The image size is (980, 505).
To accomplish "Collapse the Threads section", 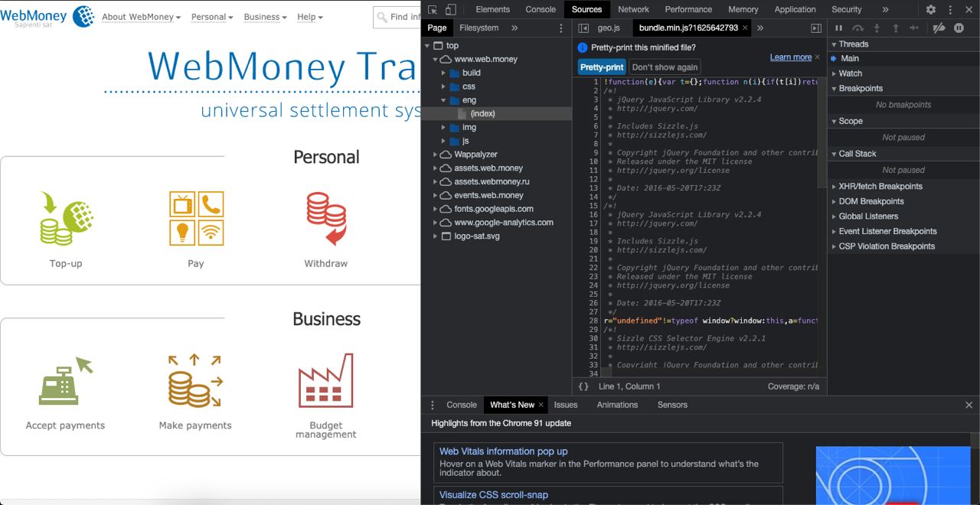I will pos(834,44).
